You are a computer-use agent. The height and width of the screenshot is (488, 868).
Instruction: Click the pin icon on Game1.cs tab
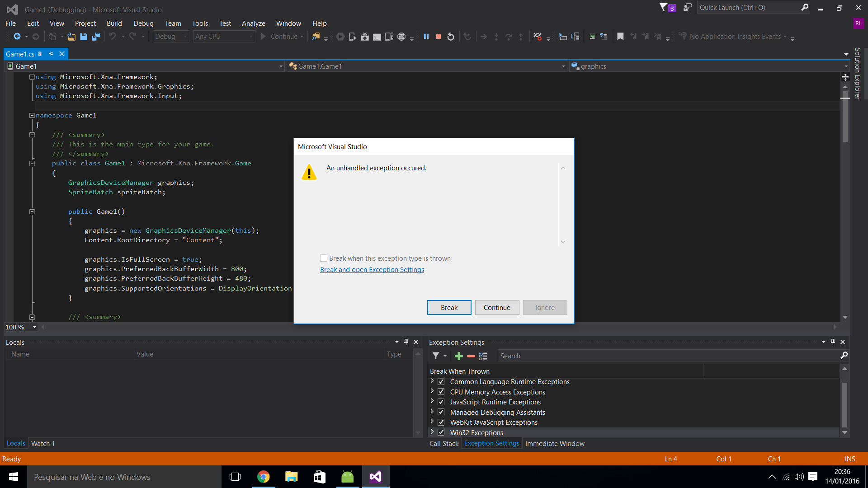click(51, 54)
